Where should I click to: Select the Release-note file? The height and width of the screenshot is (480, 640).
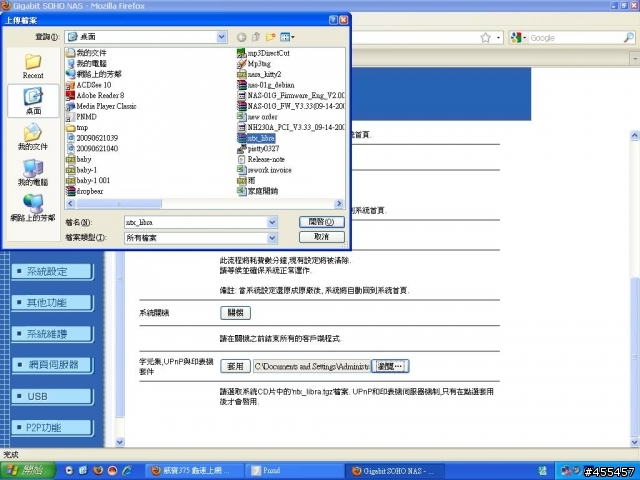(x=261, y=159)
